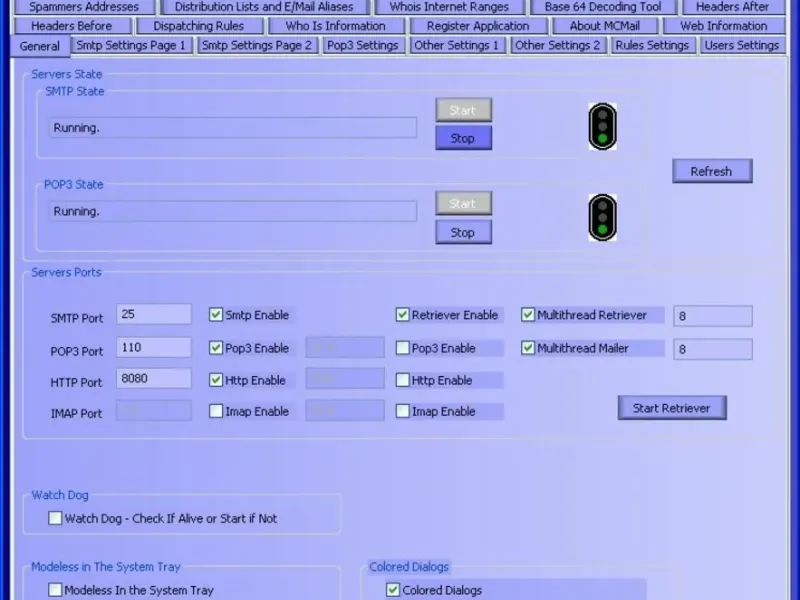Switch to Whois Internet Ranges tab
800x600 pixels.
449,7
